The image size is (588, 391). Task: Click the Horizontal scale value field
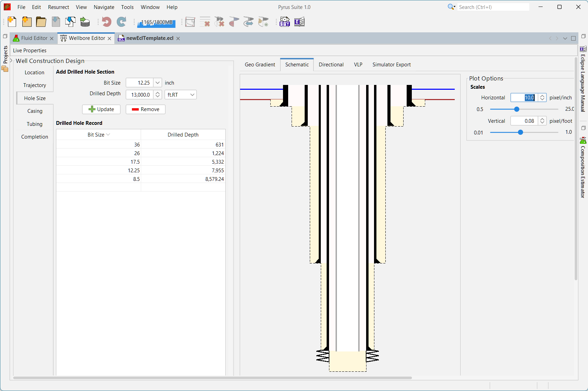pyautogui.click(x=524, y=98)
